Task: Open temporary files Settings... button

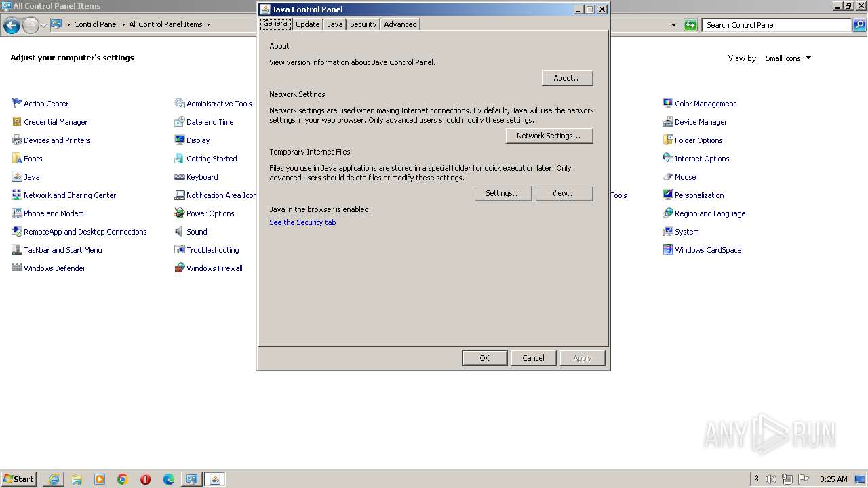Action: coord(503,193)
